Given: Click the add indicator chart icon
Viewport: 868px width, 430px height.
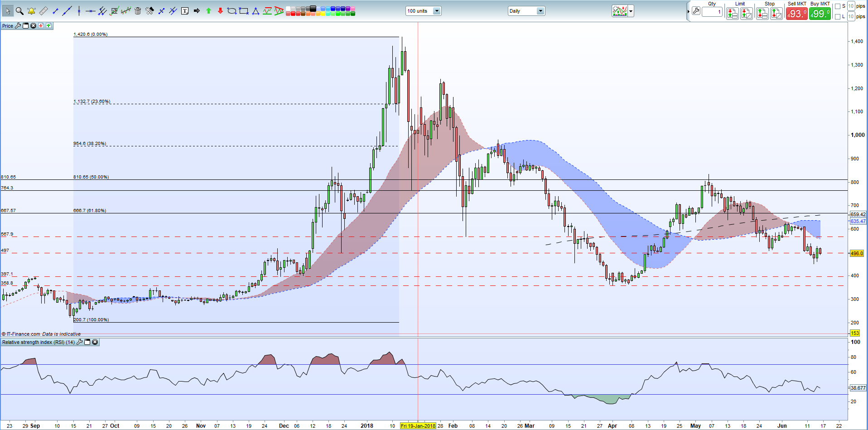Looking at the screenshot, I should click(620, 11).
